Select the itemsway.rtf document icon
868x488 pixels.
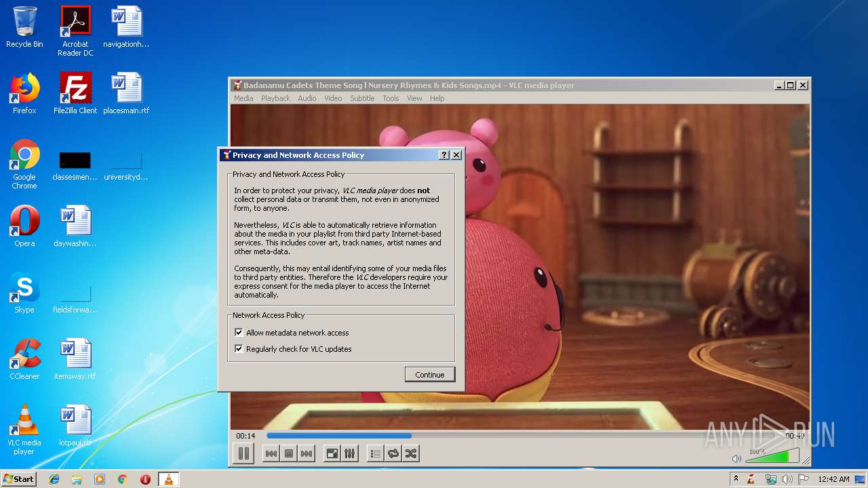pos(75,359)
